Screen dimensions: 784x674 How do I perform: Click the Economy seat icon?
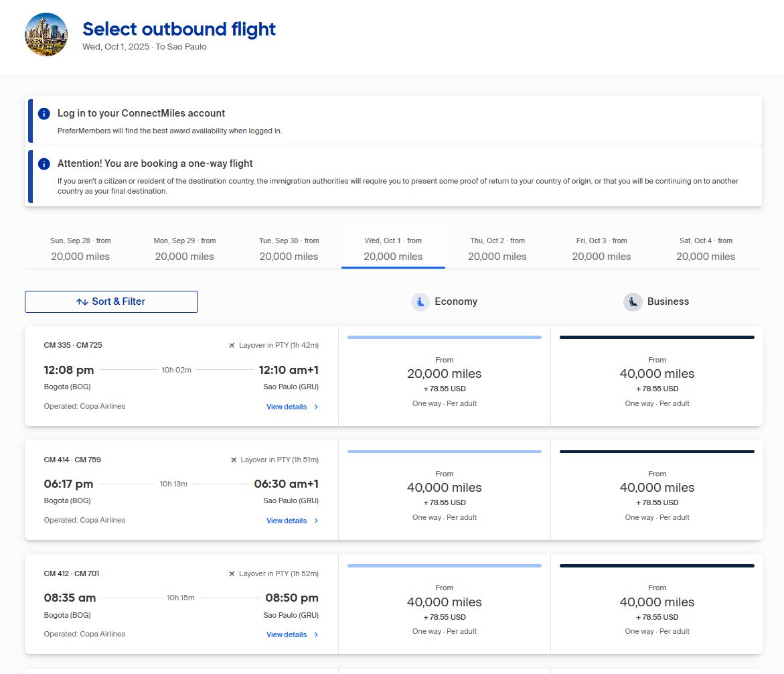click(420, 301)
